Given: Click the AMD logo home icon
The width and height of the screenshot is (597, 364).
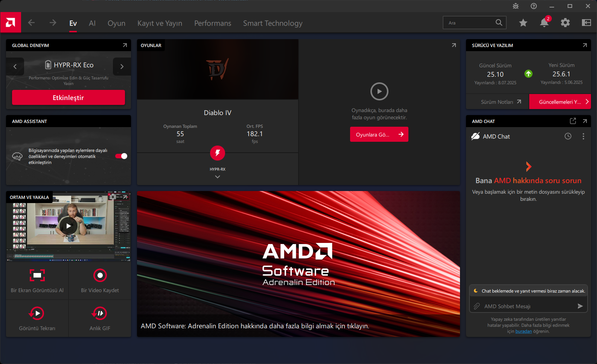Looking at the screenshot, I should pos(11,23).
